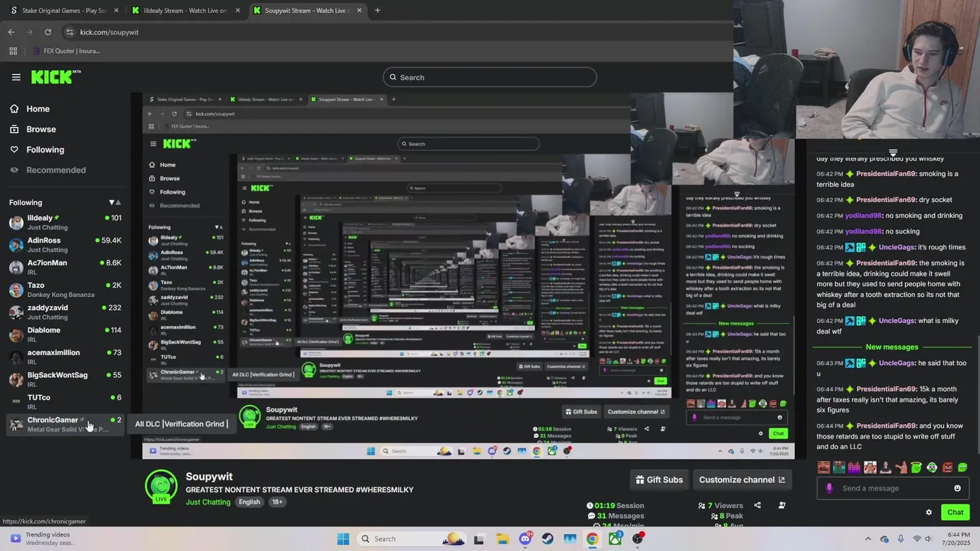Open Chrome apps grid in bookmarks bar
This screenshot has width=980, height=551.
click(13, 51)
